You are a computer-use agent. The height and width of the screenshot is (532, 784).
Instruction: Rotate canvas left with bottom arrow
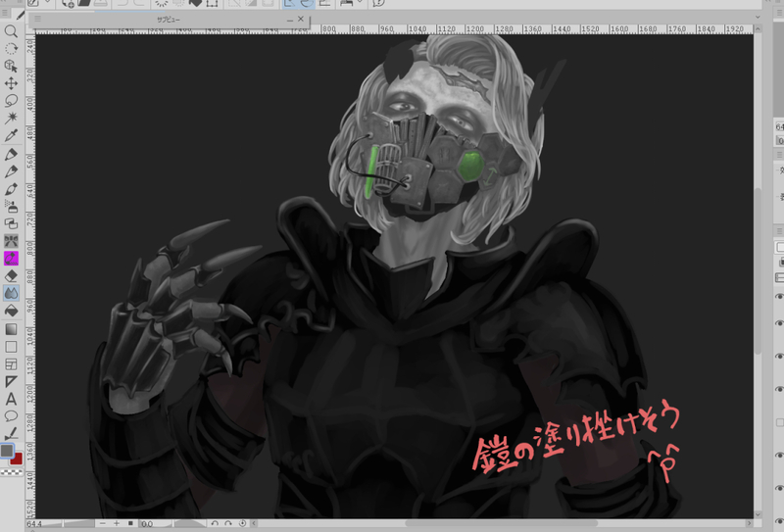coord(215,523)
